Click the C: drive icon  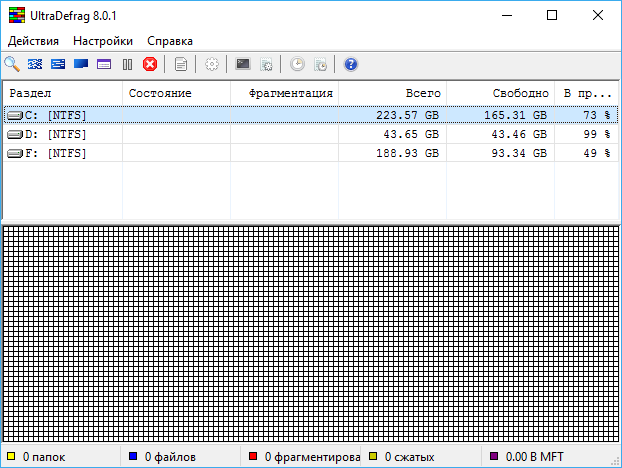click(15, 115)
